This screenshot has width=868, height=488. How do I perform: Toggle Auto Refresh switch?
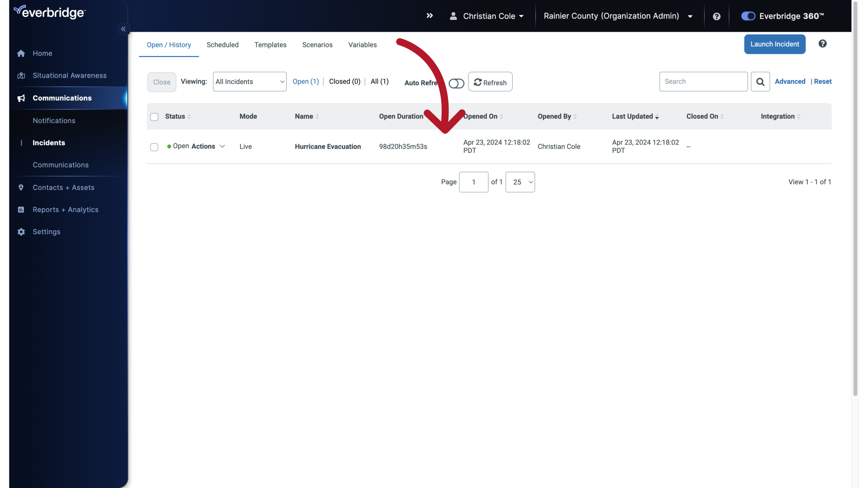pos(457,83)
